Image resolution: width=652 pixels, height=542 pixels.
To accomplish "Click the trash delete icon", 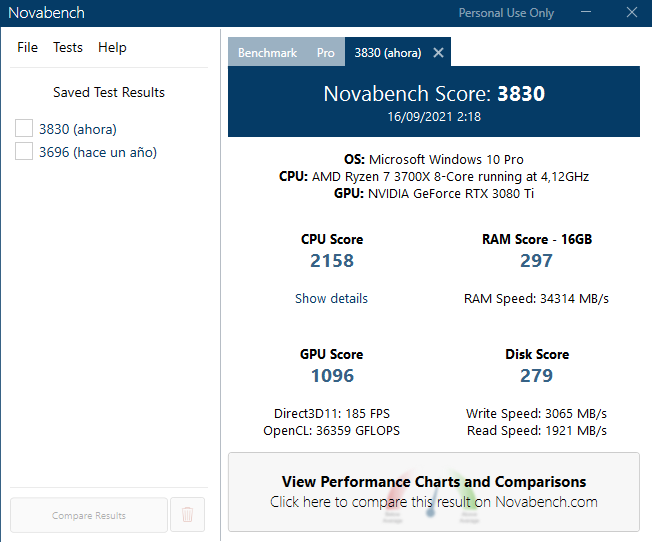I will coord(188,515).
